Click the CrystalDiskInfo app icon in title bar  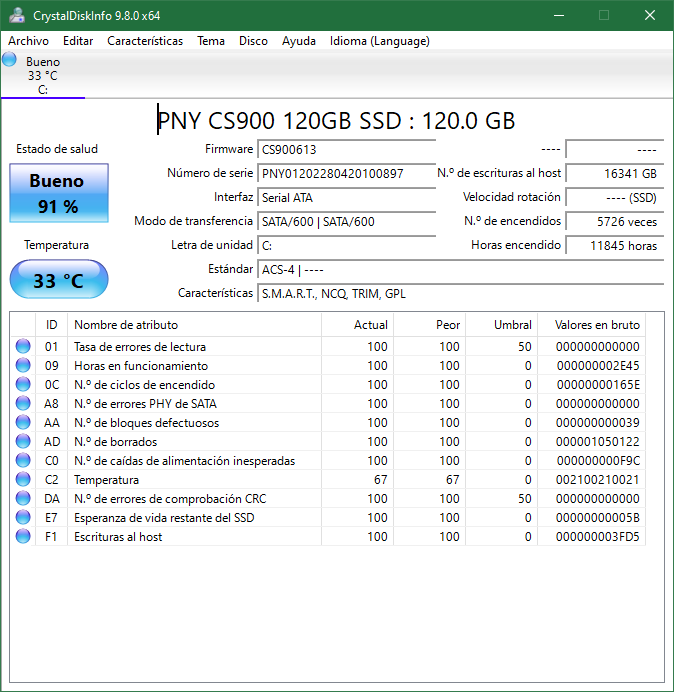(17, 16)
